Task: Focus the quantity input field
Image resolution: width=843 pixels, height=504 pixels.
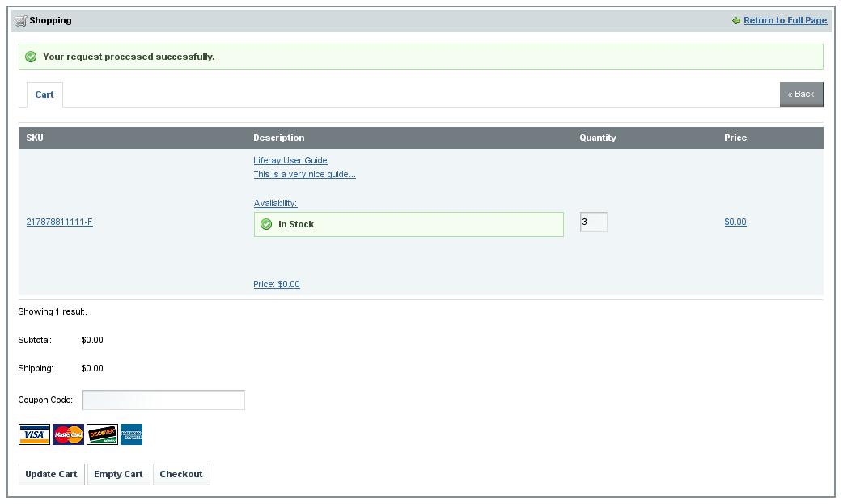Action: pyautogui.click(x=593, y=222)
